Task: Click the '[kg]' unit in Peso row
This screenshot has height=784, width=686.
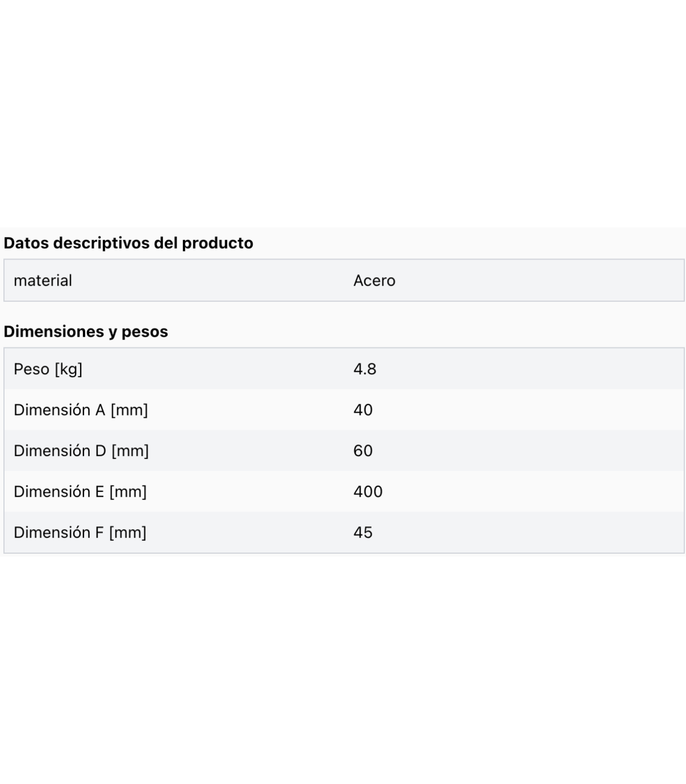Action: 69,369
